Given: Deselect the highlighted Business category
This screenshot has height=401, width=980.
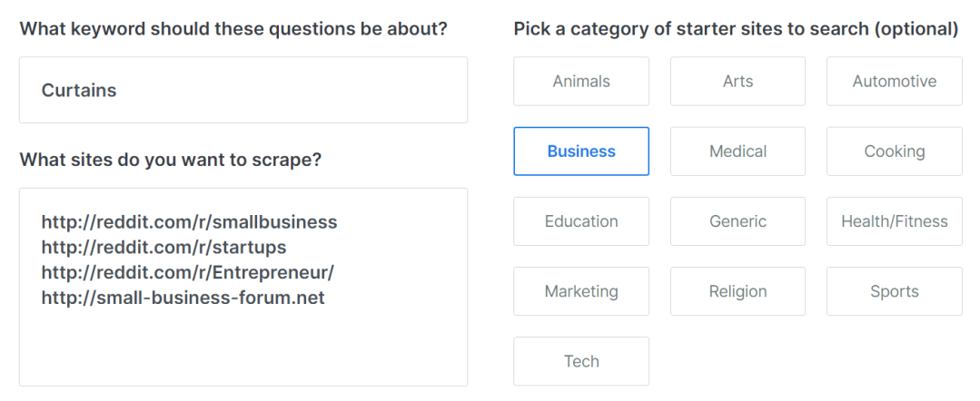Looking at the screenshot, I should click(581, 152).
